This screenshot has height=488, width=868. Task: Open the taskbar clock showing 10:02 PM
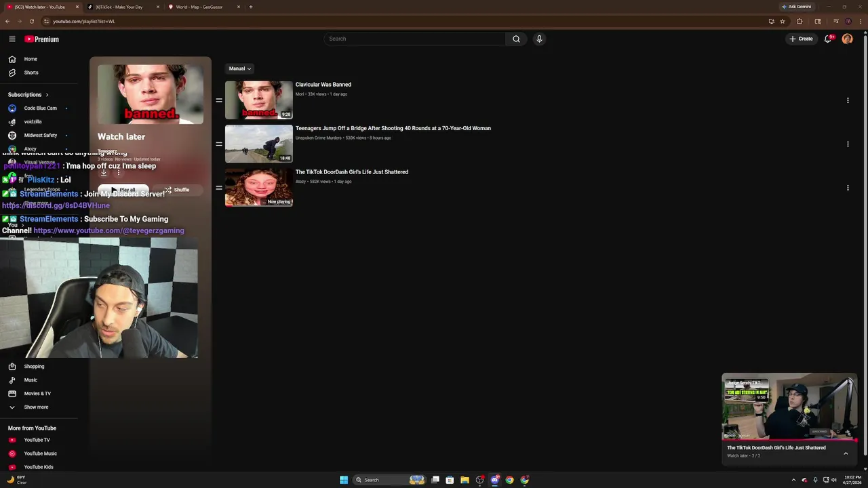[x=852, y=480]
